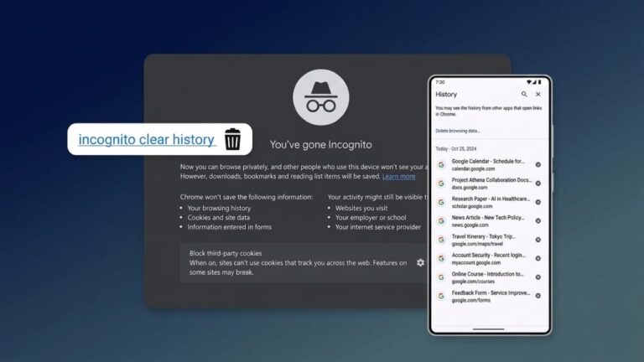Open the Learn more link
Viewport: 644px width, 362px height.
(x=398, y=177)
